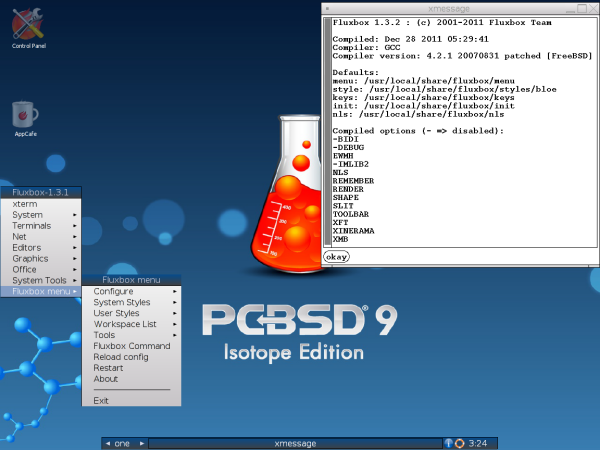
Task: Click the 'style:' defaults path line
Action: [444, 89]
